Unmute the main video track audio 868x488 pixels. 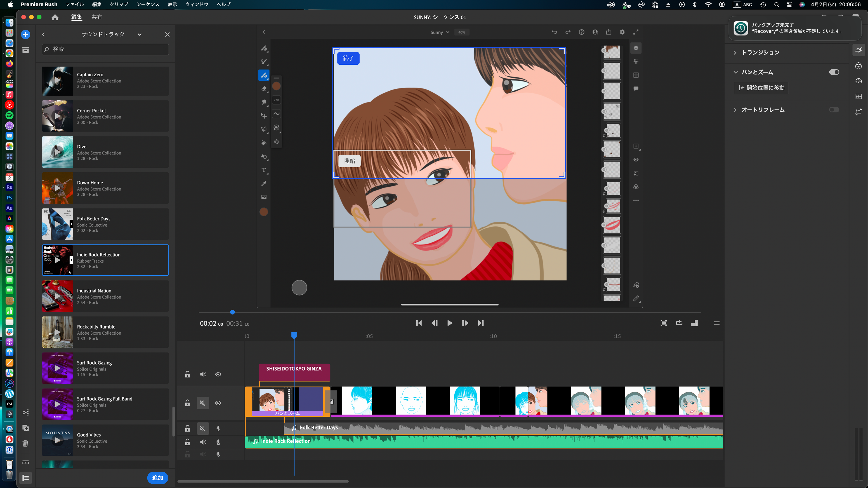coord(203,403)
